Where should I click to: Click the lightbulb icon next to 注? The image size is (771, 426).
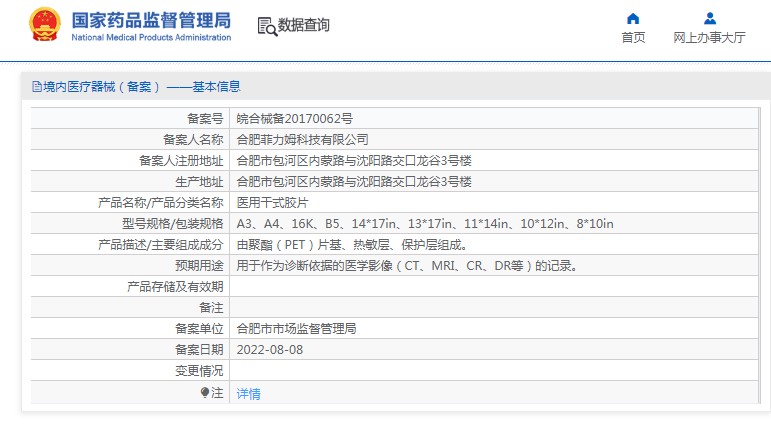[x=205, y=392]
